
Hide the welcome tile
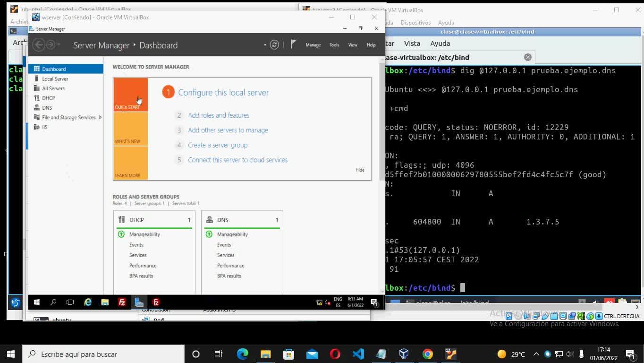point(360,170)
